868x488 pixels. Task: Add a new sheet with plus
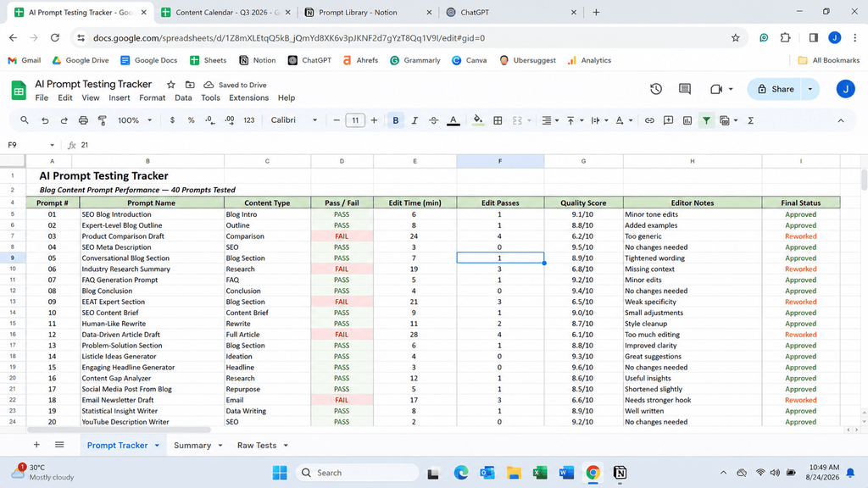point(36,445)
